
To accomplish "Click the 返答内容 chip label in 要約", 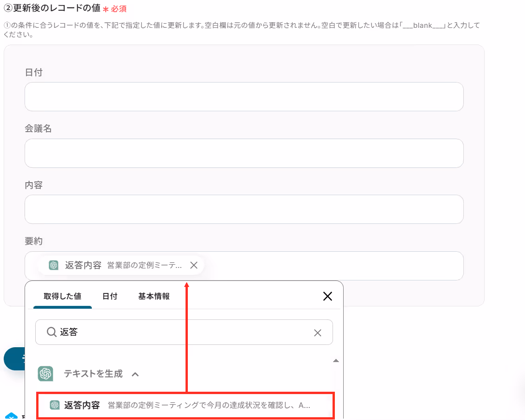I will point(83,265).
